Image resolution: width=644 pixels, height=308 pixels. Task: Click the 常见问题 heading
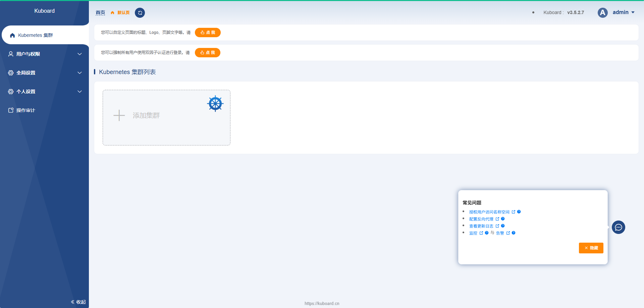tap(472, 203)
